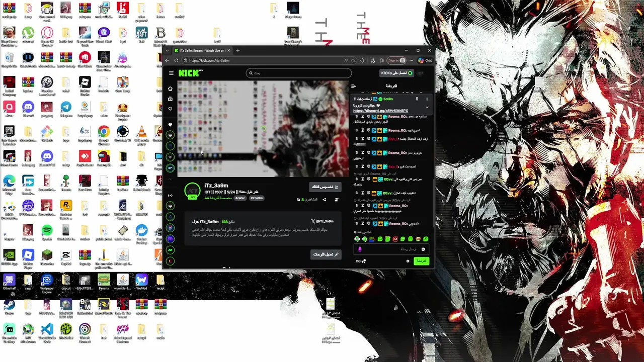Expand the live channels sidebar section

pos(170,196)
